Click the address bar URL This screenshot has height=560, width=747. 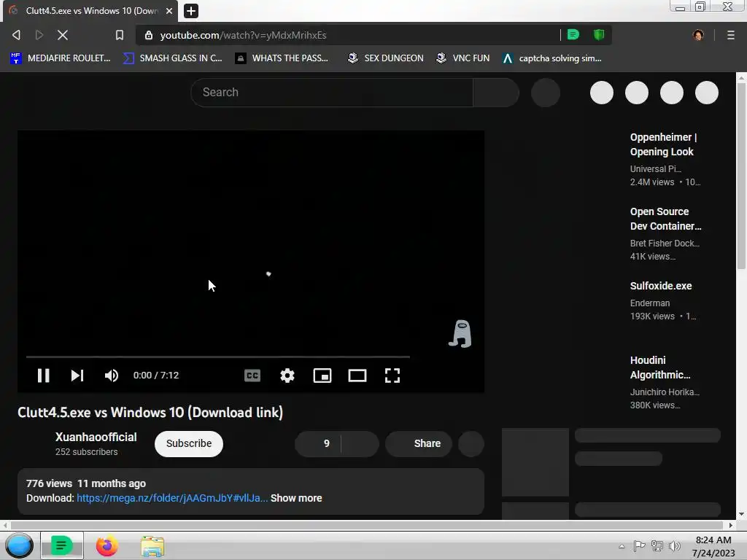(x=243, y=35)
